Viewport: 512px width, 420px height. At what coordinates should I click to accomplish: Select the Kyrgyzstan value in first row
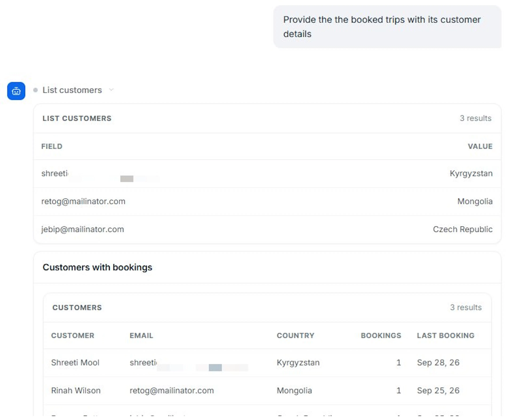coord(471,173)
